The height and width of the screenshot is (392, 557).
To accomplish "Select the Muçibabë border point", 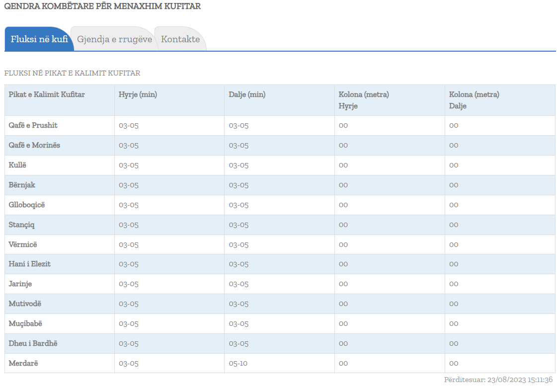I will pos(25,323).
